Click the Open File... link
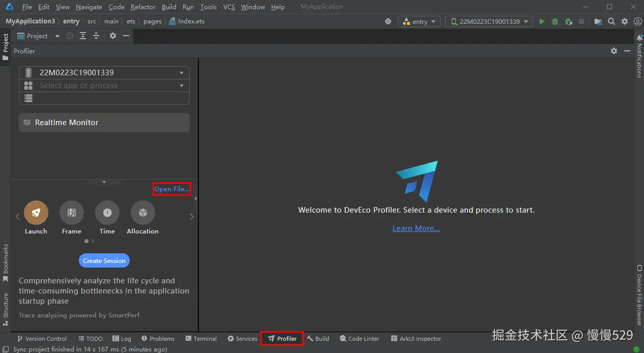 coord(172,189)
